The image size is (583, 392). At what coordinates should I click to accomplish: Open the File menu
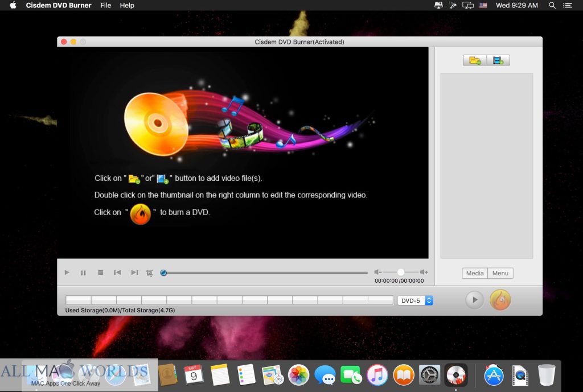click(105, 5)
